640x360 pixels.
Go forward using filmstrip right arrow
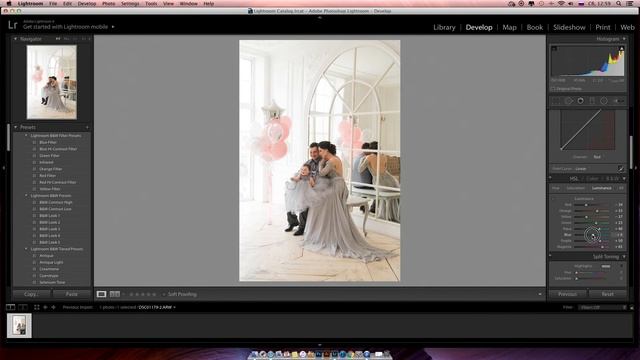53,307
